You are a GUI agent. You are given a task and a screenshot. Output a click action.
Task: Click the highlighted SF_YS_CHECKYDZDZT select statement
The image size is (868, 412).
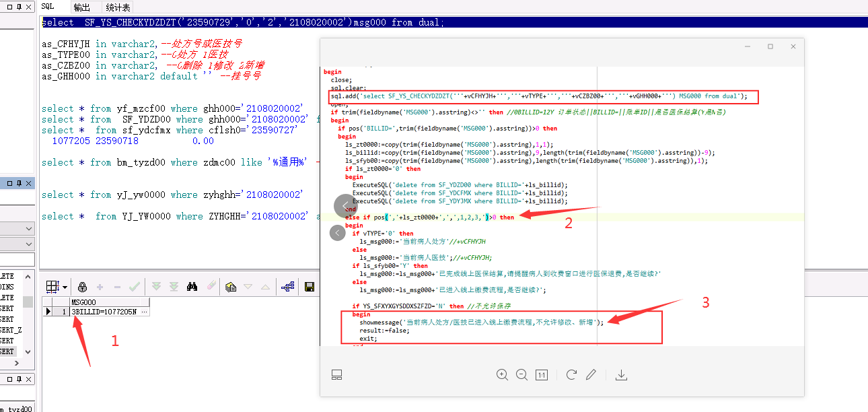click(243, 22)
